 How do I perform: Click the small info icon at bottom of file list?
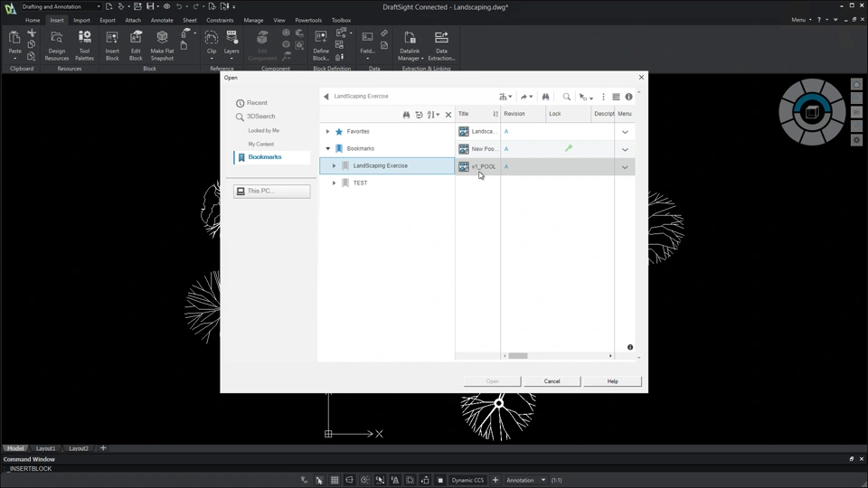click(x=630, y=347)
